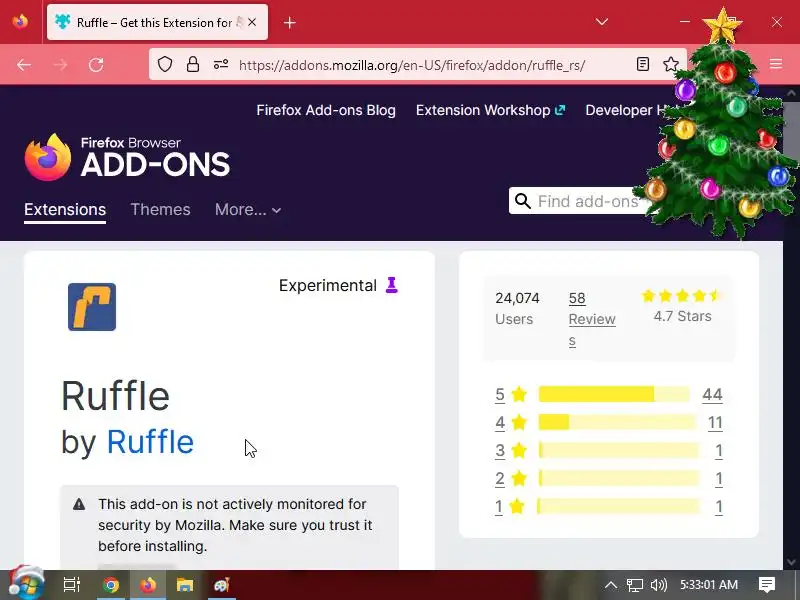The height and width of the screenshot is (600, 800).
Task: Open the tracking protection shield icon
Action: tap(165, 64)
